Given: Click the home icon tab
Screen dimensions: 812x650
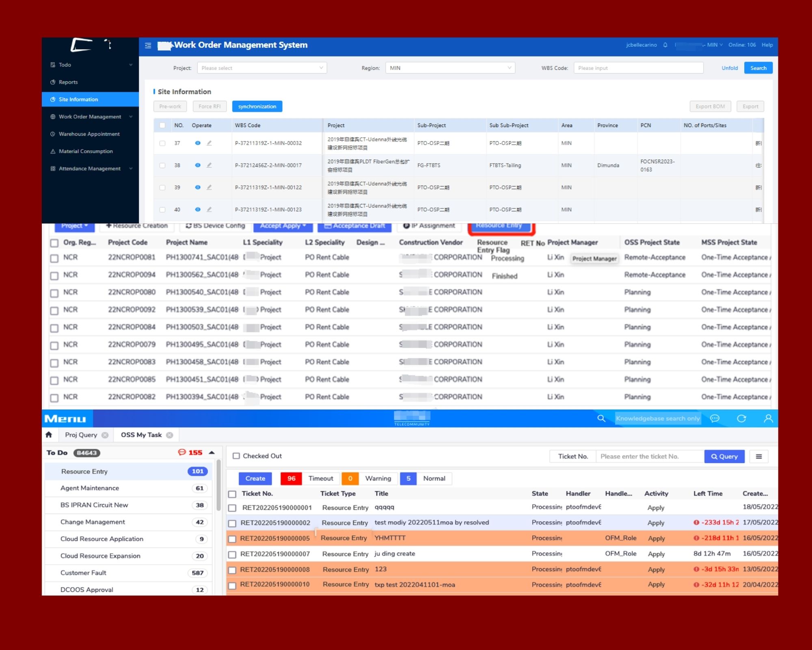Looking at the screenshot, I should [x=49, y=435].
